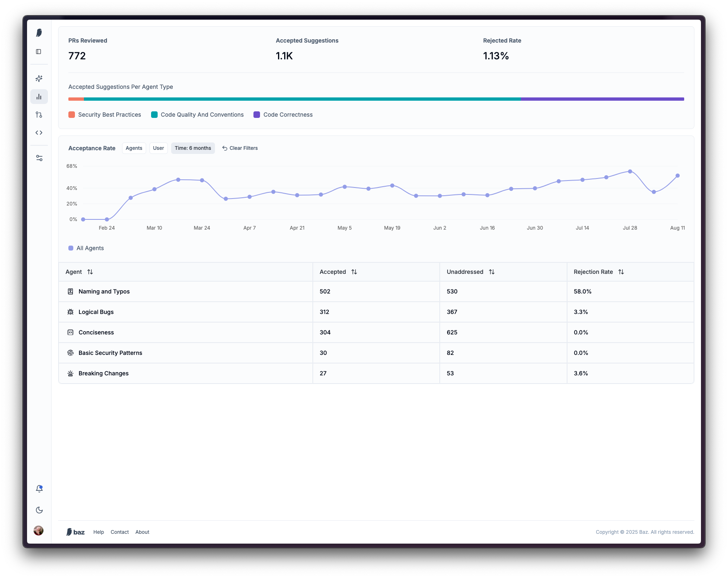Viewport: 728px width, 578px height.
Task: Sort table by Accepted column
Action: coord(354,272)
